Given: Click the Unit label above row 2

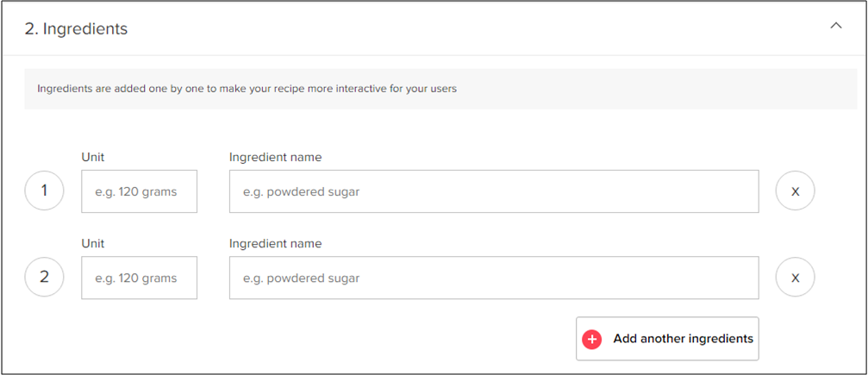Looking at the screenshot, I should click(92, 244).
